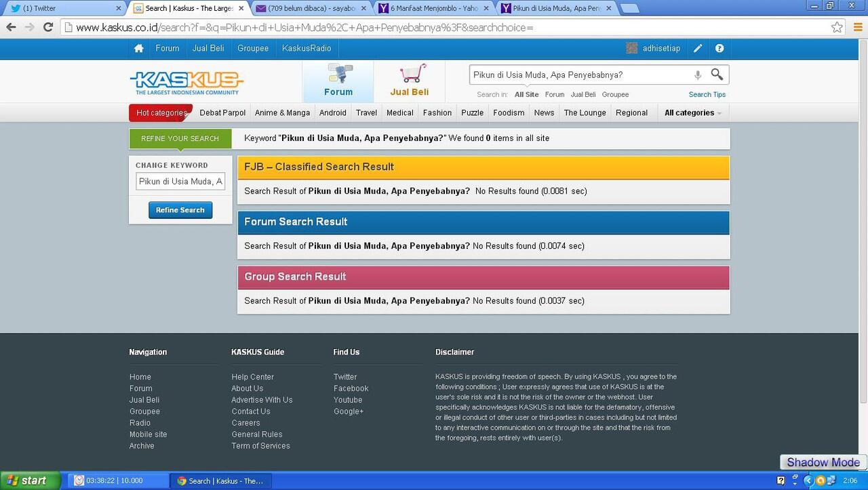Open the Fashion category
Image resolution: width=868 pixels, height=490 pixels.
[437, 113]
